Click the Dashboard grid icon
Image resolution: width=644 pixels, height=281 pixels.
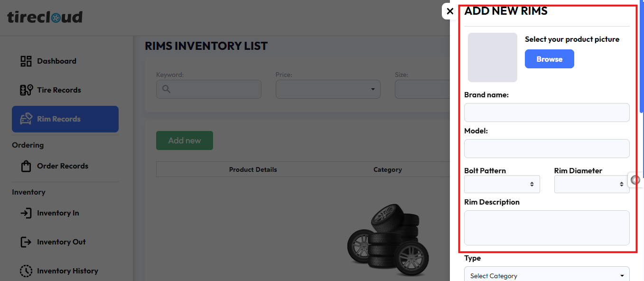[26, 61]
